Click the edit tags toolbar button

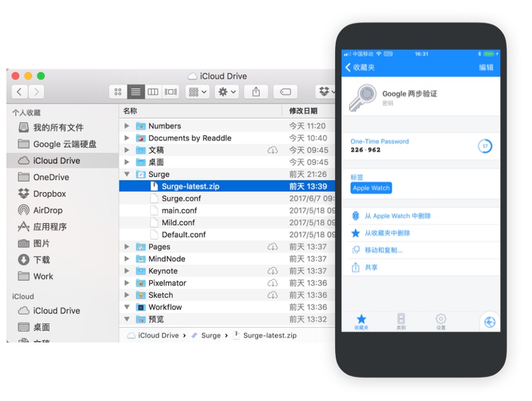[285, 92]
